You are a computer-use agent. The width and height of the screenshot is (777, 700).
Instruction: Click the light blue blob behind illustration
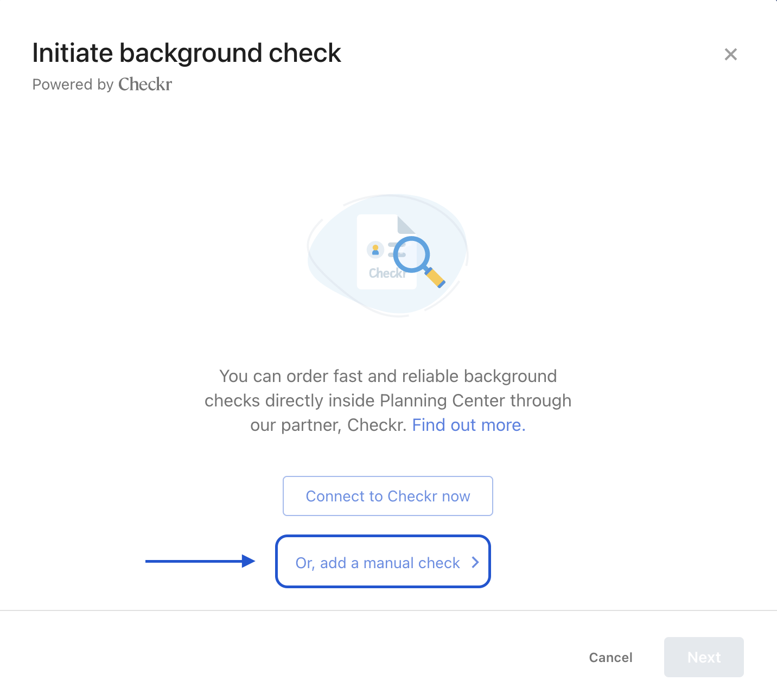click(x=388, y=256)
